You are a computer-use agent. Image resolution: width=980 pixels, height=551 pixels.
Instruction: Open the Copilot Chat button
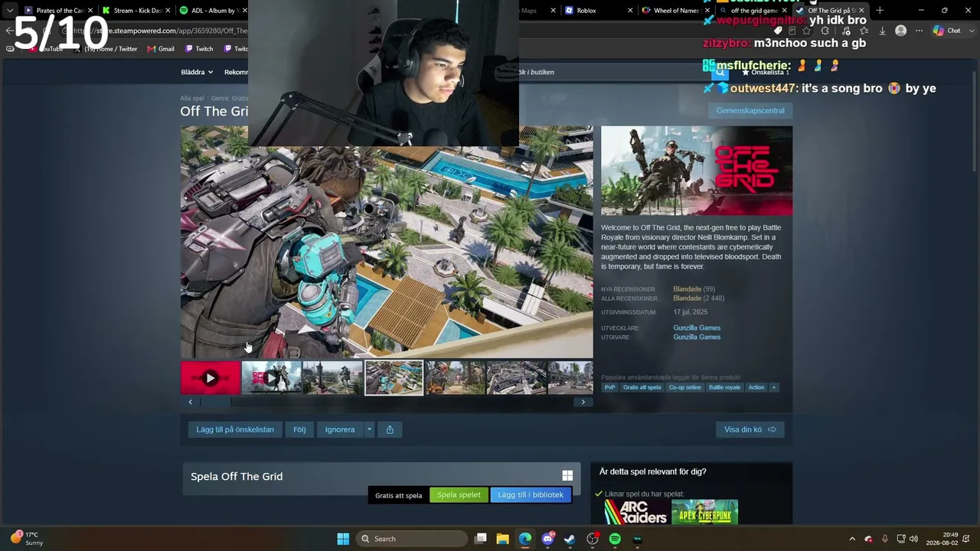coord(947,31)
